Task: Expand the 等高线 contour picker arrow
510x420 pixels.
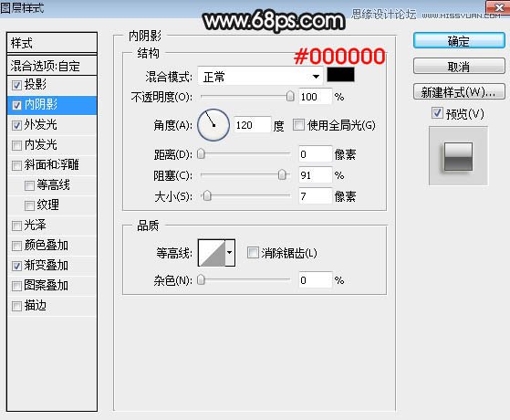Action: point(230,253)
